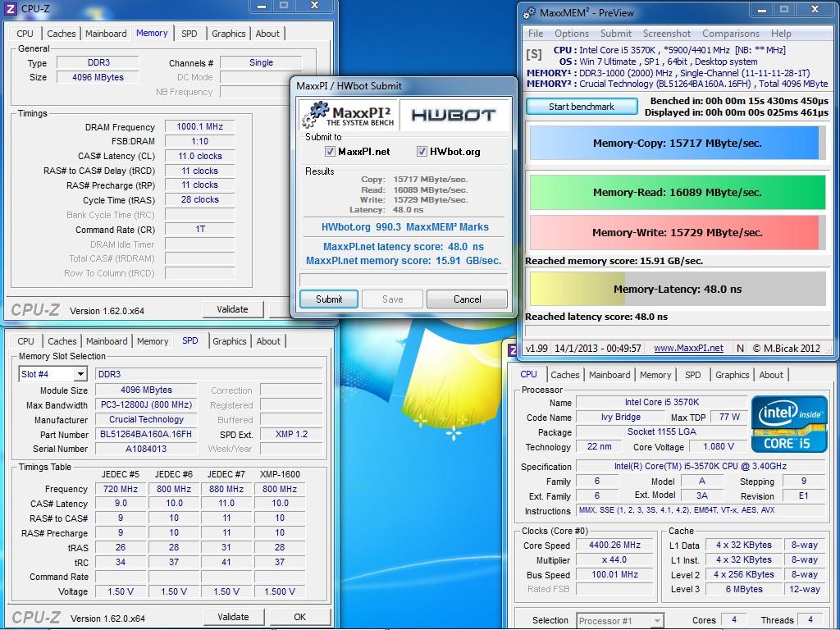Open SPD tab in bottom-right CPU-Z window
Viewport: 840px width, 630px height.
692,375
